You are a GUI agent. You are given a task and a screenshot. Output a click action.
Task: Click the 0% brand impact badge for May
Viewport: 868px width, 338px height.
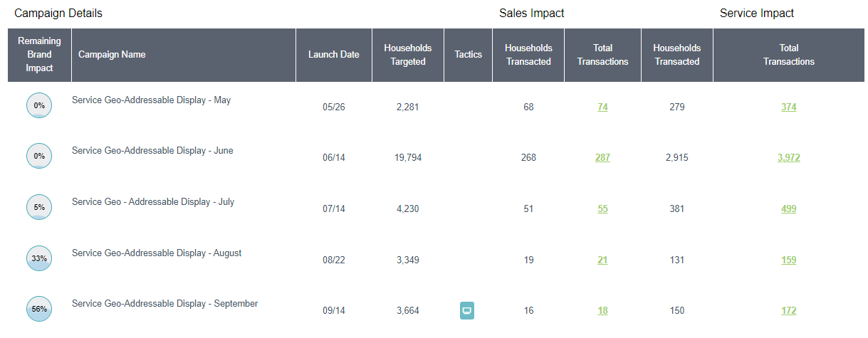tap(39, 105)
